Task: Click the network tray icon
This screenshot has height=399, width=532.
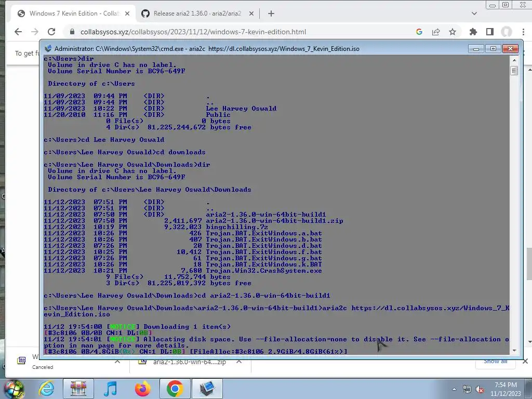Action: click(467, 389)
